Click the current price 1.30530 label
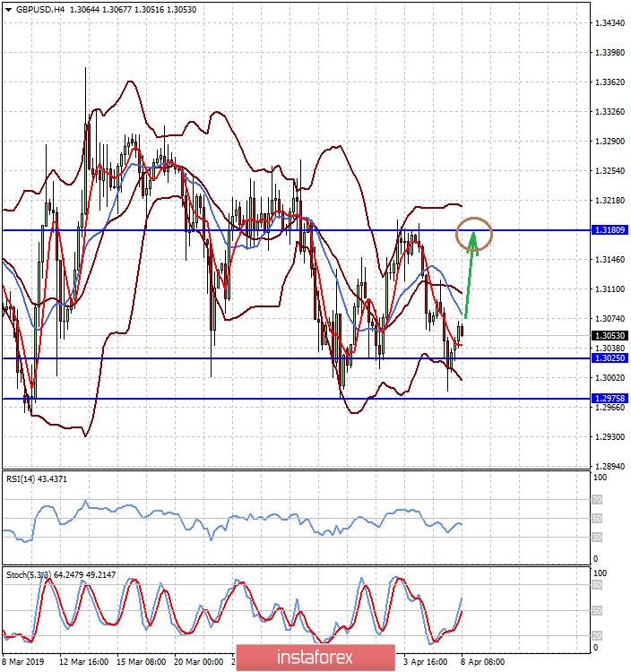 tap(609, 336)
